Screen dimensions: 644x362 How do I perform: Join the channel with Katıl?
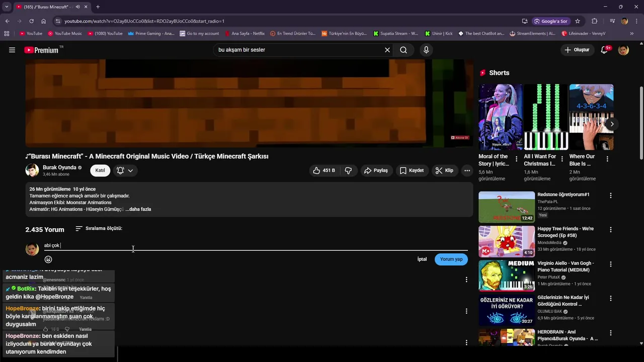click(x=100, y=170)
